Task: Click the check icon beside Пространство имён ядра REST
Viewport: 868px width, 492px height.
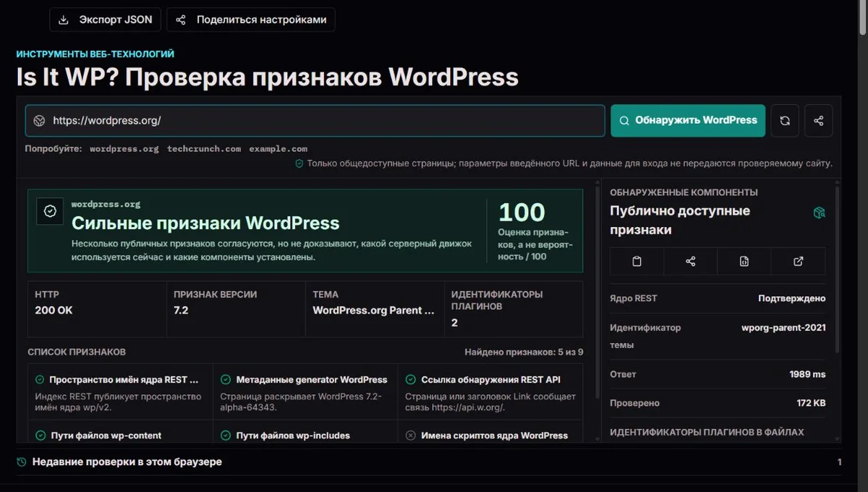Action: pyautogui.click(x=40, y=380)
